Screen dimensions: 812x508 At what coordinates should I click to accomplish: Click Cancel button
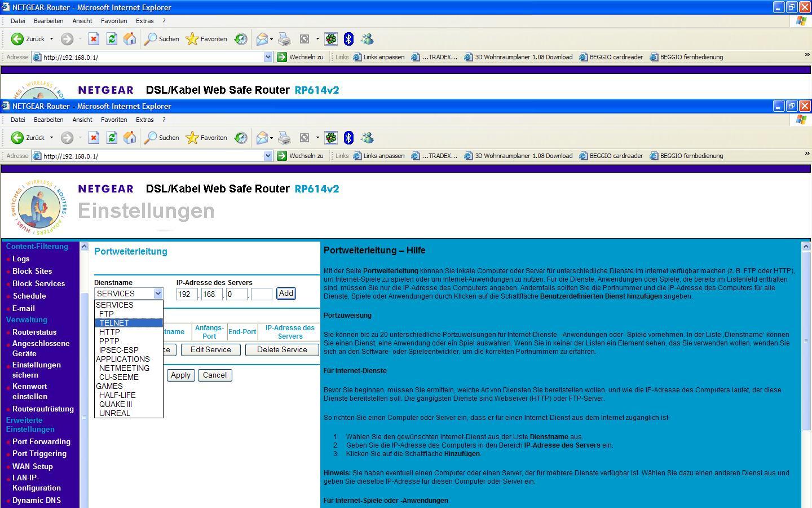pyautogui.click(x=215, y=375)
